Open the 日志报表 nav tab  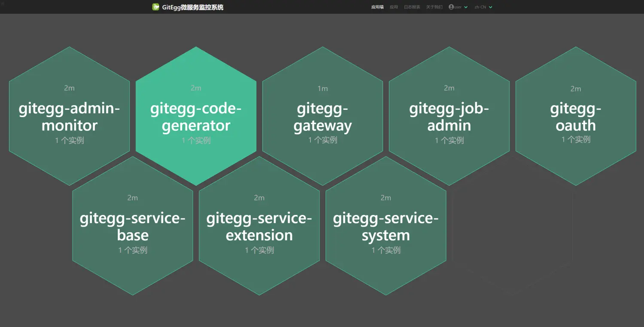tap(412, 7)
